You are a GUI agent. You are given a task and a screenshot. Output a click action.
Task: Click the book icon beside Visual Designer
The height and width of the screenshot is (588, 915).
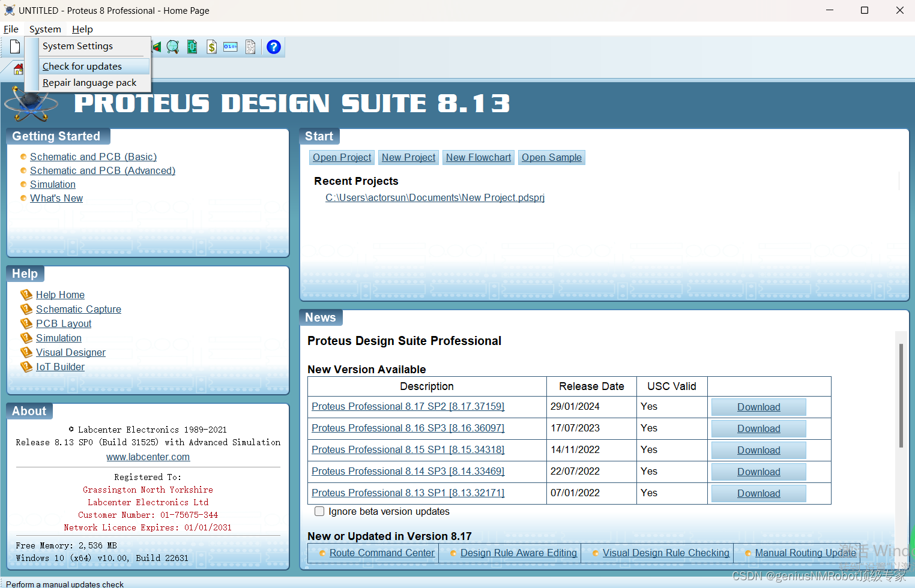pos(26,352)
